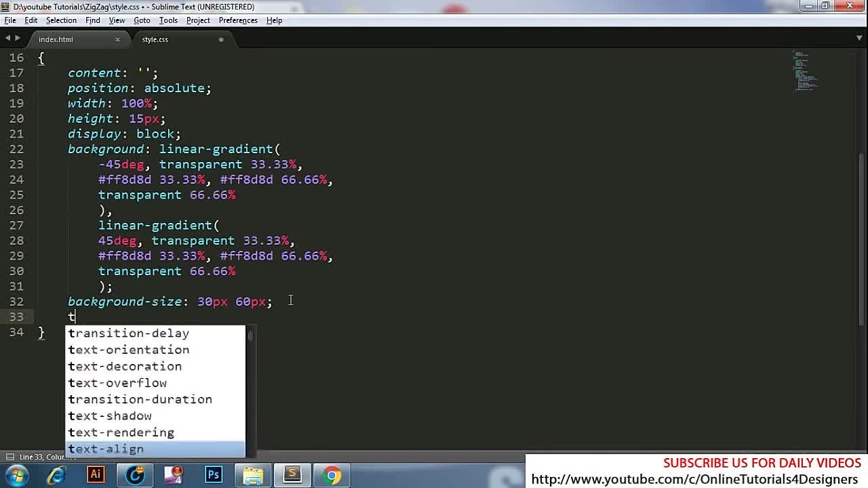Open the Project menu
868x488 pixels.
[x=198, y=20]
